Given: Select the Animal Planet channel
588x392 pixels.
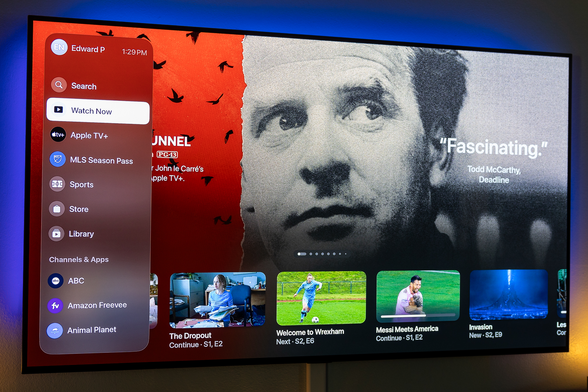Looking at the screenshot, I should tap(92, 329).
